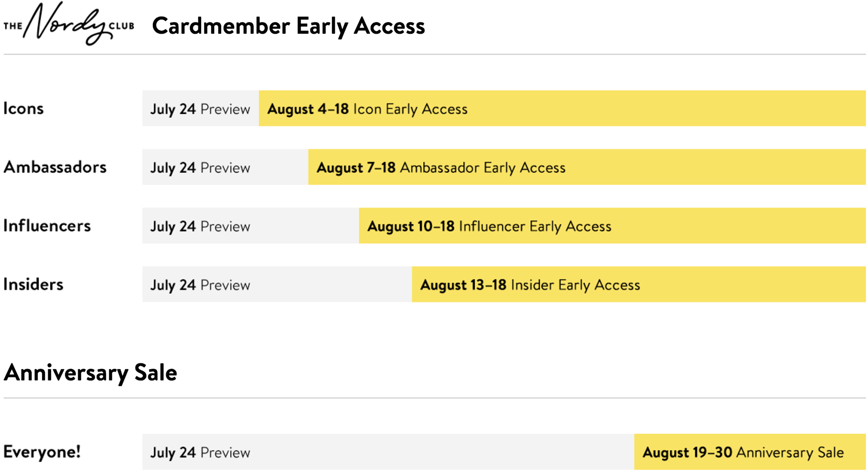
Task: Click the Icons July 24 Preview segment
Action: [x=200, y=109]
